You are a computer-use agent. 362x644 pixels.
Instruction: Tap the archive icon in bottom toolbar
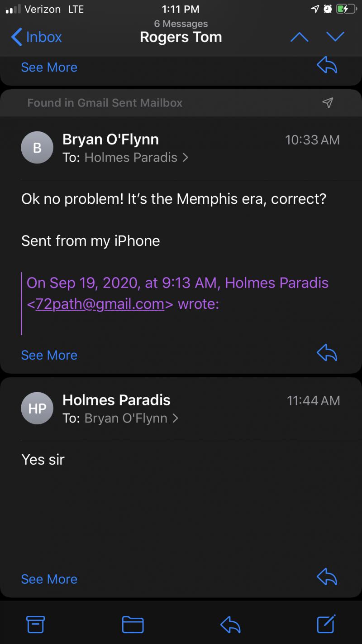point(35,625)
